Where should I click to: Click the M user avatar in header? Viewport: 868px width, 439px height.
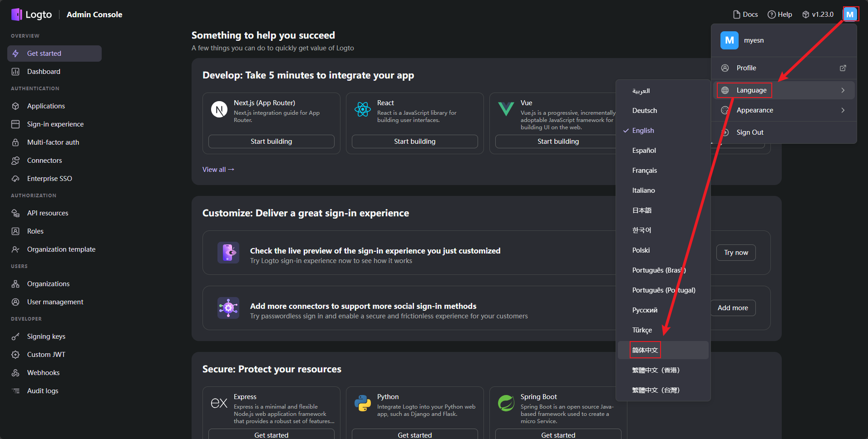(x=850, y=15)
